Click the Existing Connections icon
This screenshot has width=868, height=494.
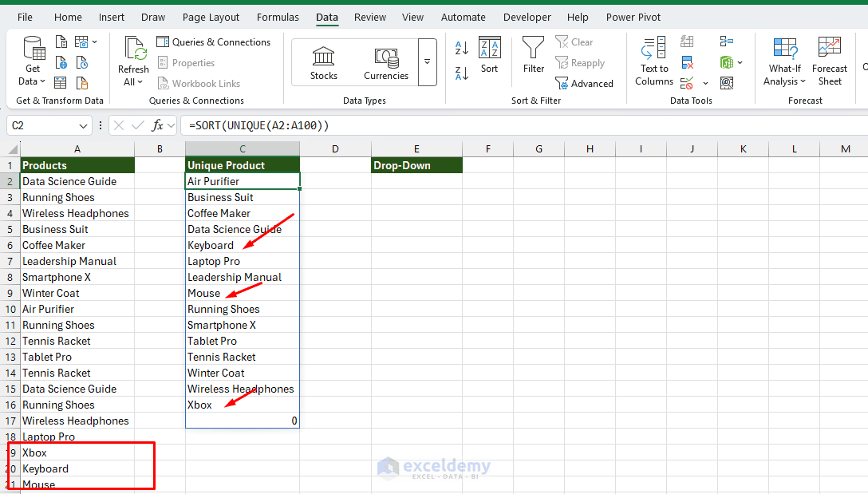82,83
